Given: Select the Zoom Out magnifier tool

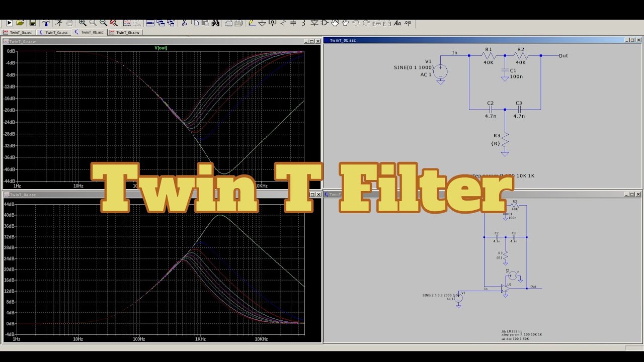Looking at the screenshot, I should click(103, 23).
